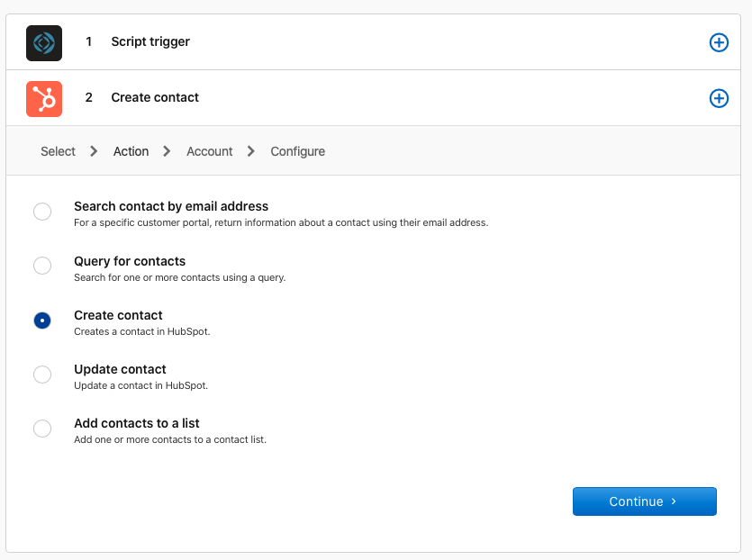752x560 pixels.
Task: Click chevron arrow between Account and Configure
Action: (251, 151)
